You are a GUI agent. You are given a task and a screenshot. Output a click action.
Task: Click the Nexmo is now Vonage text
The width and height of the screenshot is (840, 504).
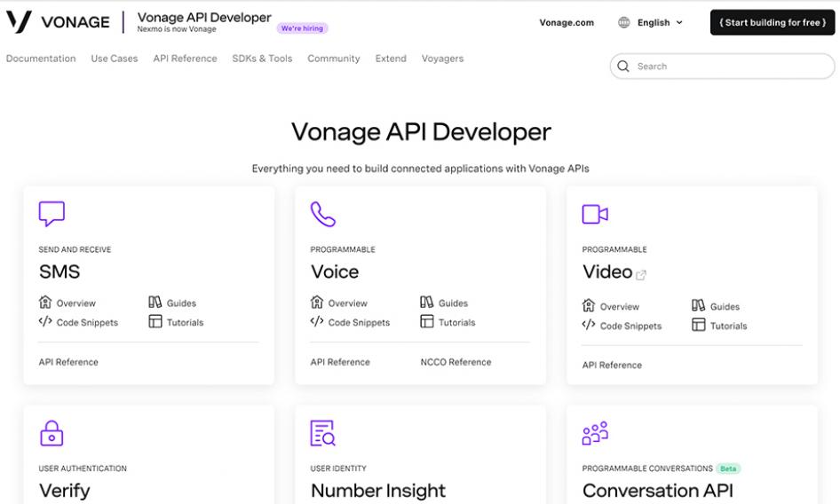[x=176, y=29]
